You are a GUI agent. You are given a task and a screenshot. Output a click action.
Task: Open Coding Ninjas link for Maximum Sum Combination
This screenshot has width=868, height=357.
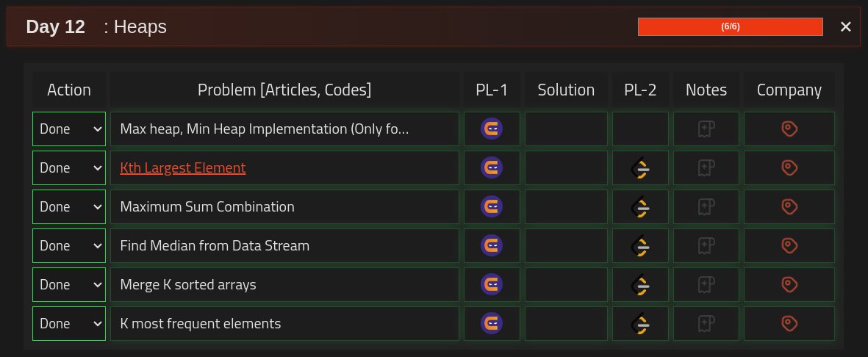[492, 206]
